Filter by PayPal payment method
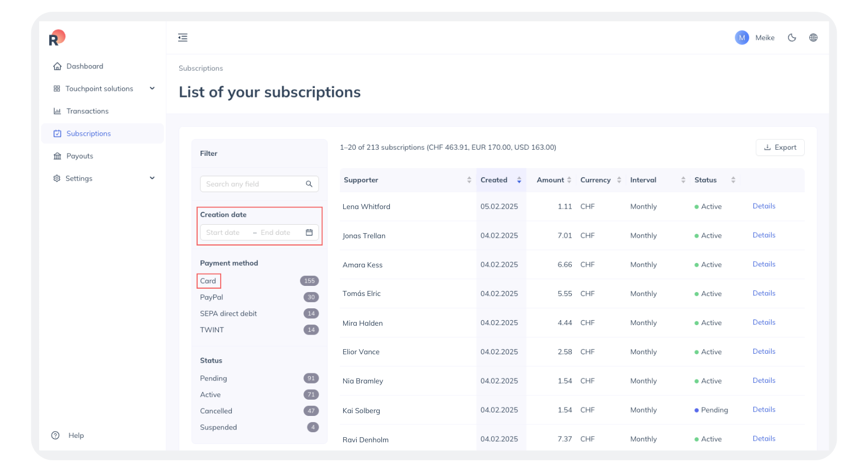This screenshot has width=868, height=472. 212,297
